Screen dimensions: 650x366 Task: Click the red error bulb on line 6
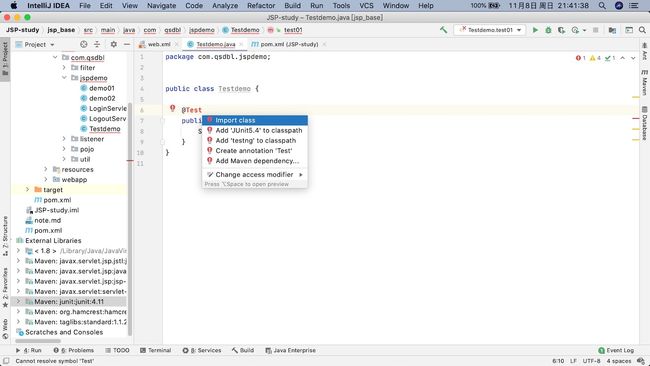click(172, 109)
